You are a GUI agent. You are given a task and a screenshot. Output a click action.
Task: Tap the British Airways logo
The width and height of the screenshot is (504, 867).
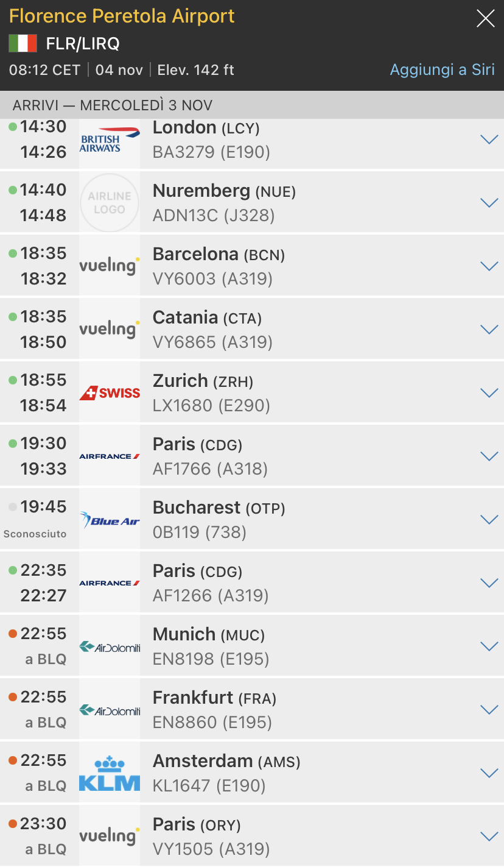pyautogui.click(x=110, y=140)
